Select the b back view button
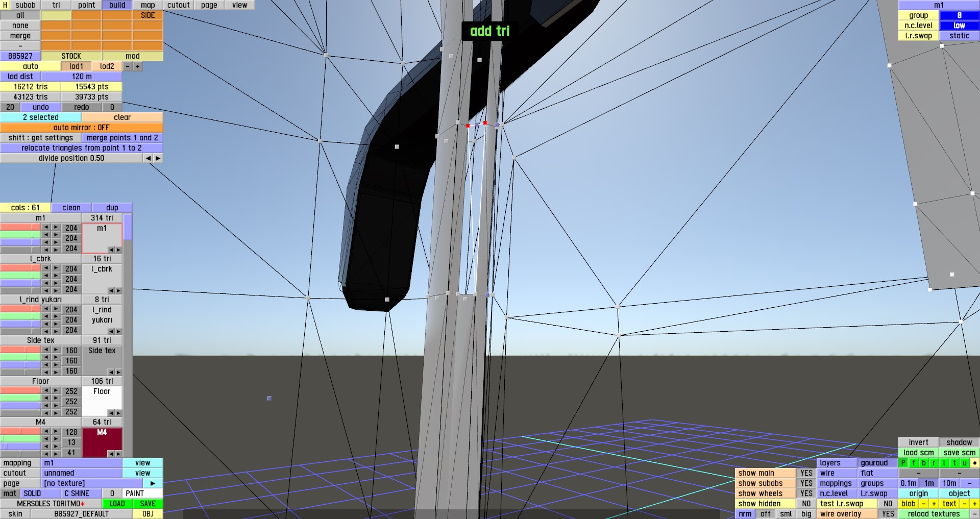The image size is (980, 519). (x=924, y=463)
